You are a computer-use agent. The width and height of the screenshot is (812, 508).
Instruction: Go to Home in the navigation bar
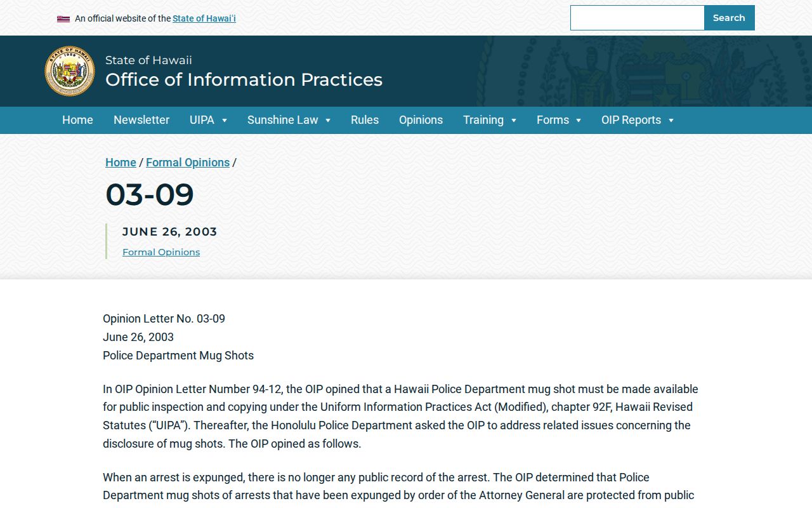tap(77, 120)
